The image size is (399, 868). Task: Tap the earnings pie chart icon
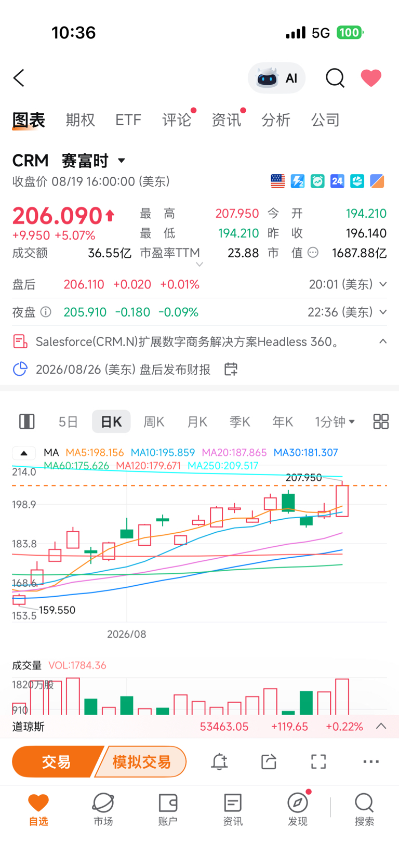[20, 369]
